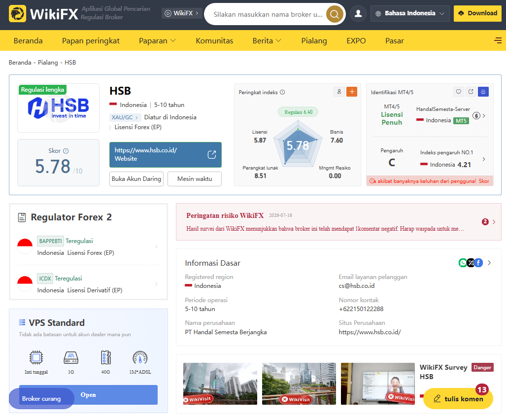The width and height of the screenshot is (506, 420).
Task: Click the orange plus compare button
Action: point(352,92)
